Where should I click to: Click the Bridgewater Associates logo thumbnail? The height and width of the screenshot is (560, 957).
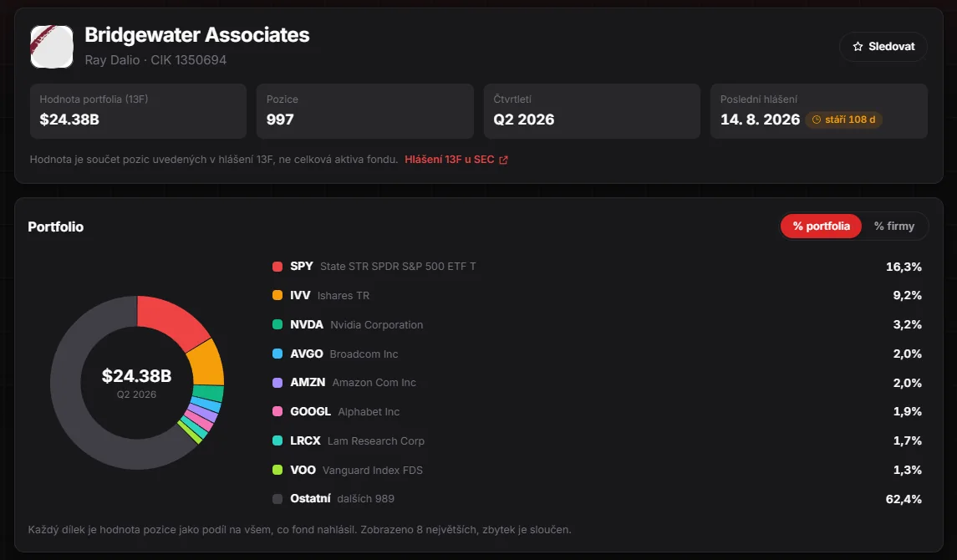(x=52, y=46)
